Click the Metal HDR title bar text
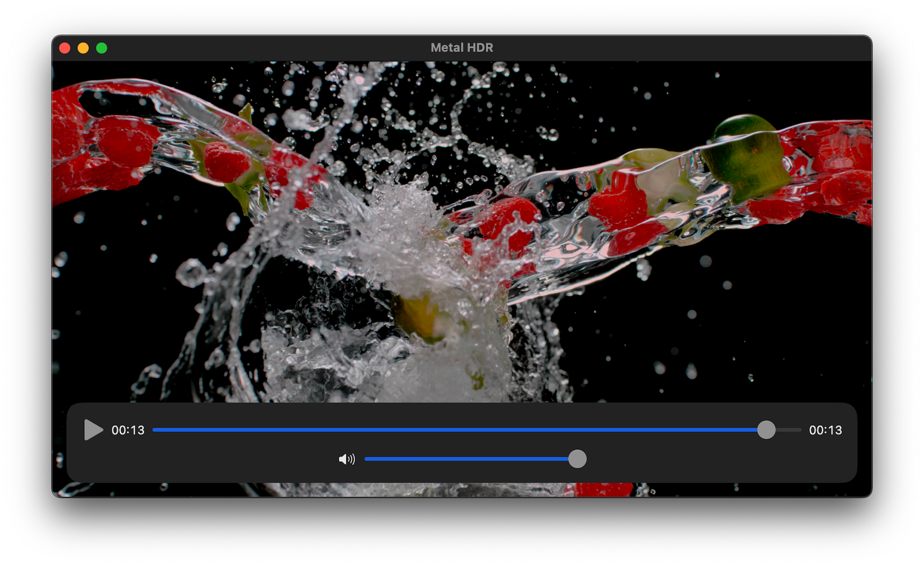The height and width of the screenshot is (566, 924). (x=461, y=47)
